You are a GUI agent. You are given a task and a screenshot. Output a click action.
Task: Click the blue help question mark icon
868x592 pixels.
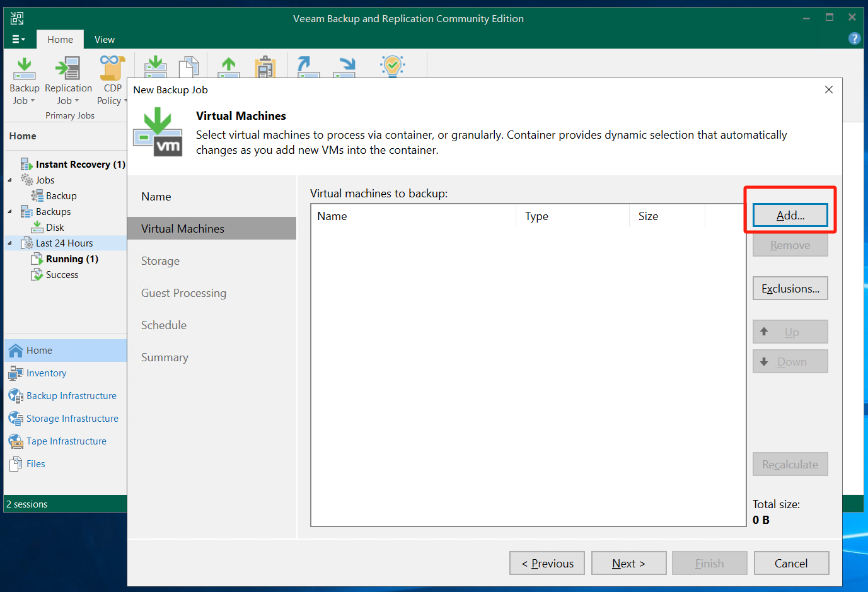[x=854, y=38]
